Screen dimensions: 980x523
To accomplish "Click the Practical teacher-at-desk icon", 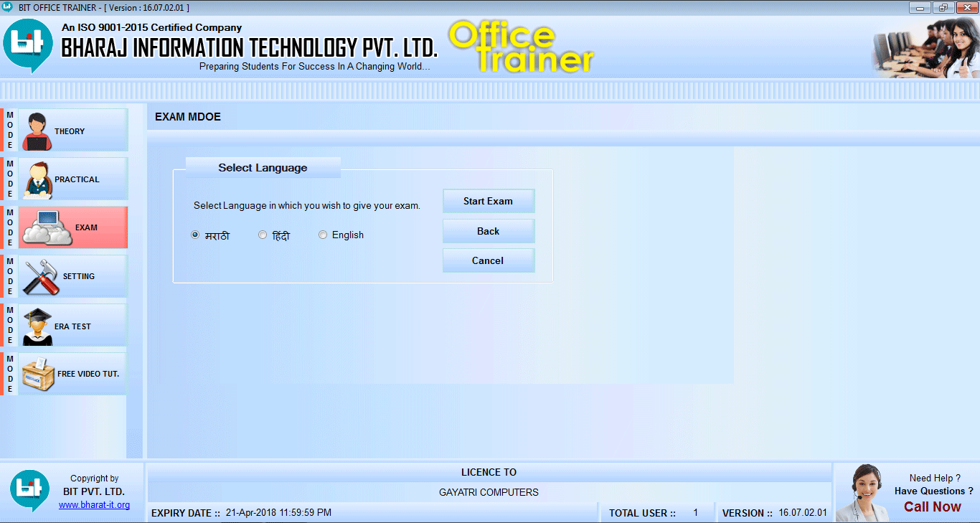I will click(x=38, y=180).
